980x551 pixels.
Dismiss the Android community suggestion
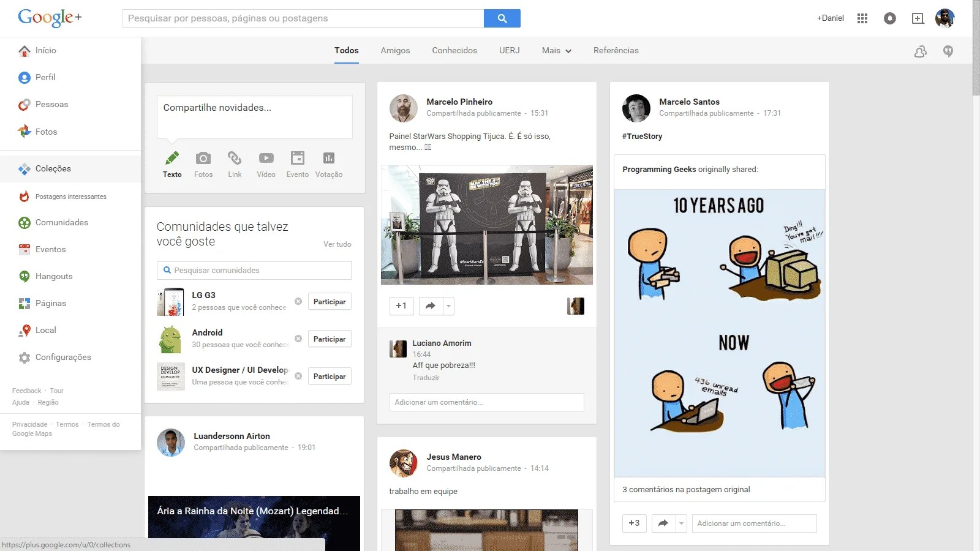coord(298,339)
